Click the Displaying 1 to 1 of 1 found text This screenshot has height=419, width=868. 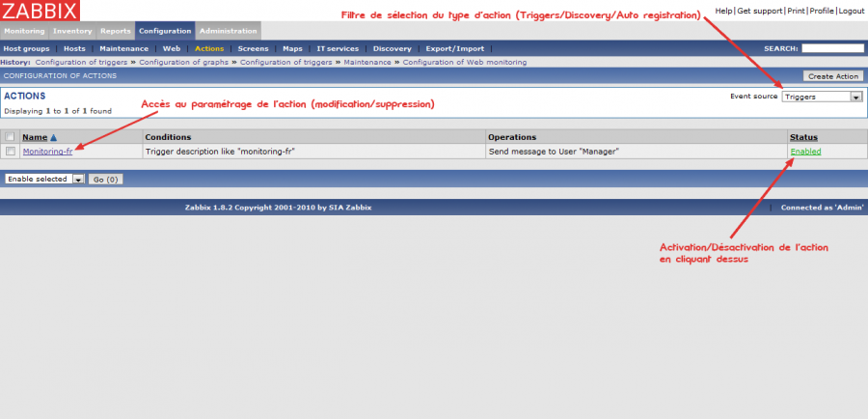click(x=58, y=111)
